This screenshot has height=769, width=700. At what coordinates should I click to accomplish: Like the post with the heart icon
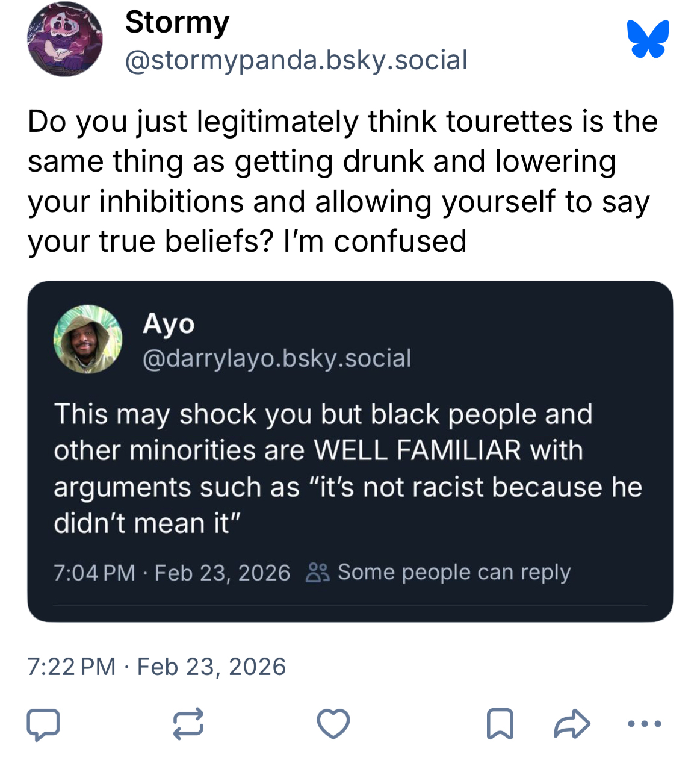333,724
